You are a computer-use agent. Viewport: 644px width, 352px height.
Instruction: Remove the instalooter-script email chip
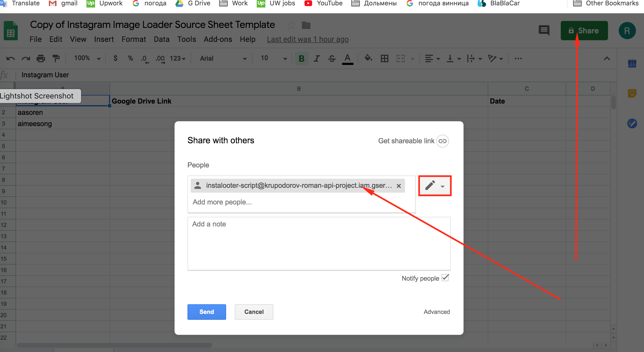point(399,186)
